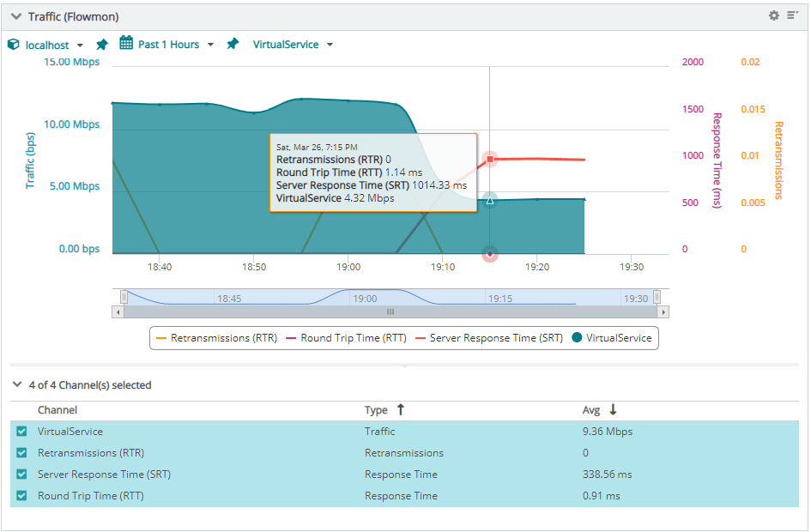Collapse the 4 of 4 Channel(s) section
This screenshot has height=532, width=811.
tap(16, 385)
